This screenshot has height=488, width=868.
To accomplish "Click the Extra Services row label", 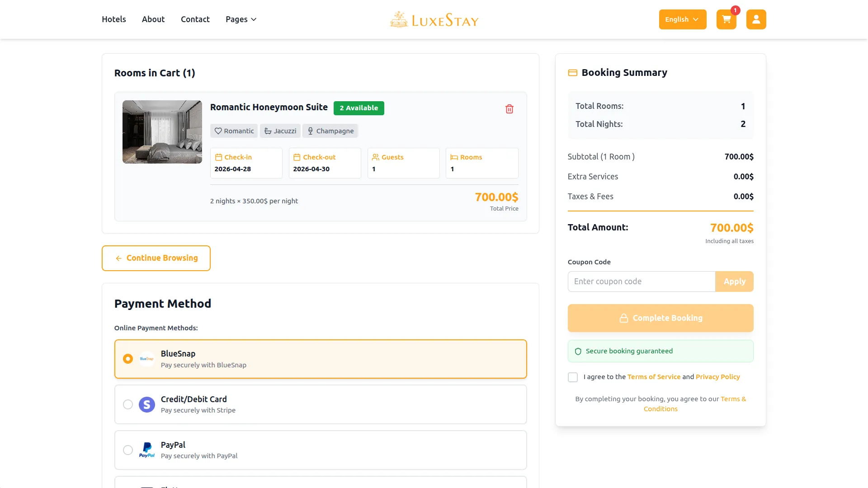I will coord(593,177).
